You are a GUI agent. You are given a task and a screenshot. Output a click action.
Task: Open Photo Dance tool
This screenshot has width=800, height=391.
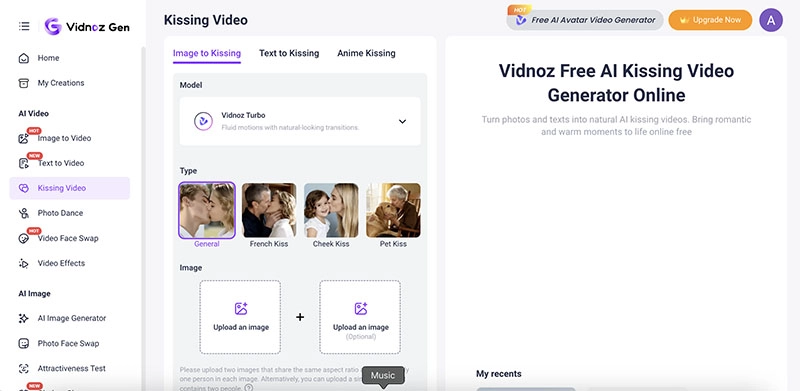[x=60, y=213]
